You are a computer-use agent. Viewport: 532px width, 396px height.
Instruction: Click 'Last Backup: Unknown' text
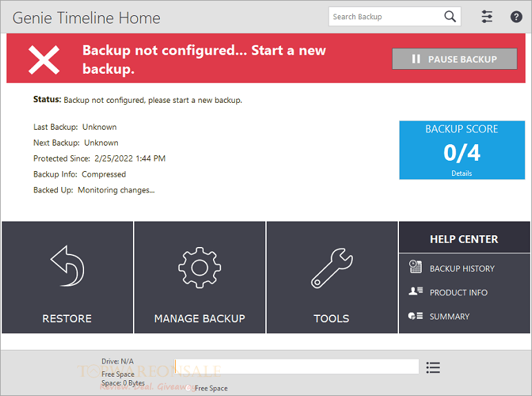pyautogui.click(x=75, y=127)
